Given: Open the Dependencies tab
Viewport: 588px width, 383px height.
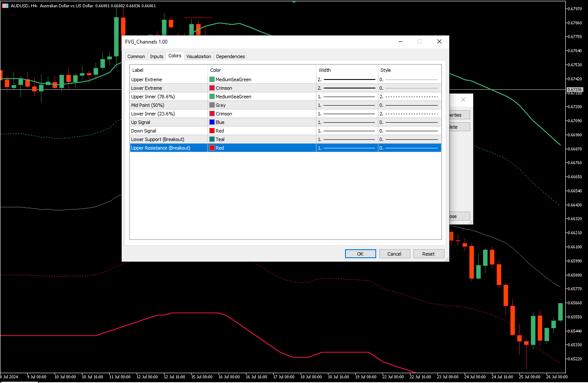Looking at the screenshot, I should pos(230,56).
